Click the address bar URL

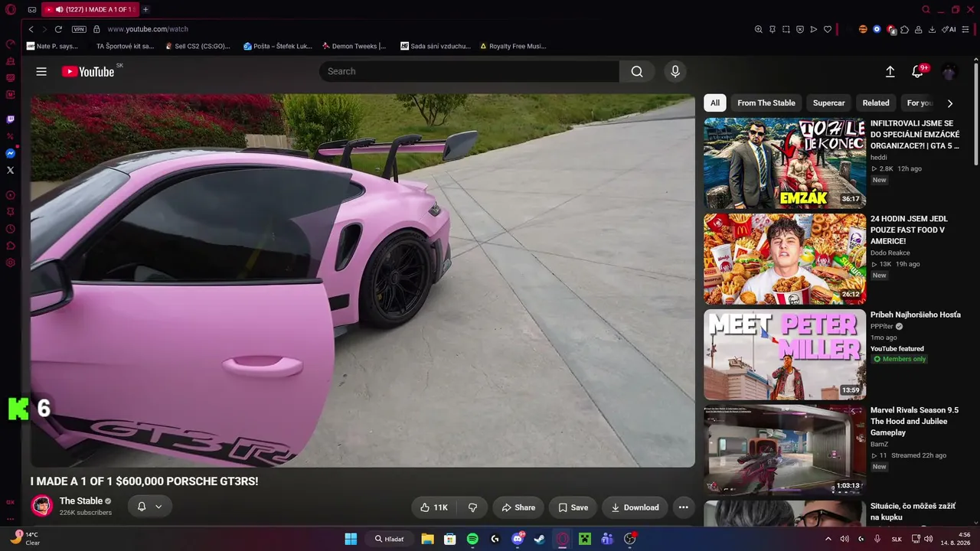[x=148, y=29]
